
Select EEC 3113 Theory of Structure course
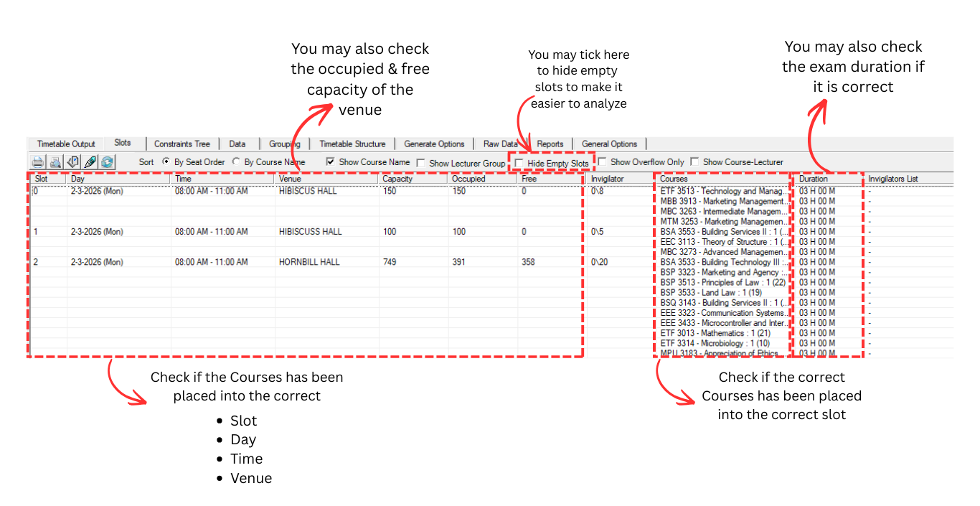coord(724,242)
